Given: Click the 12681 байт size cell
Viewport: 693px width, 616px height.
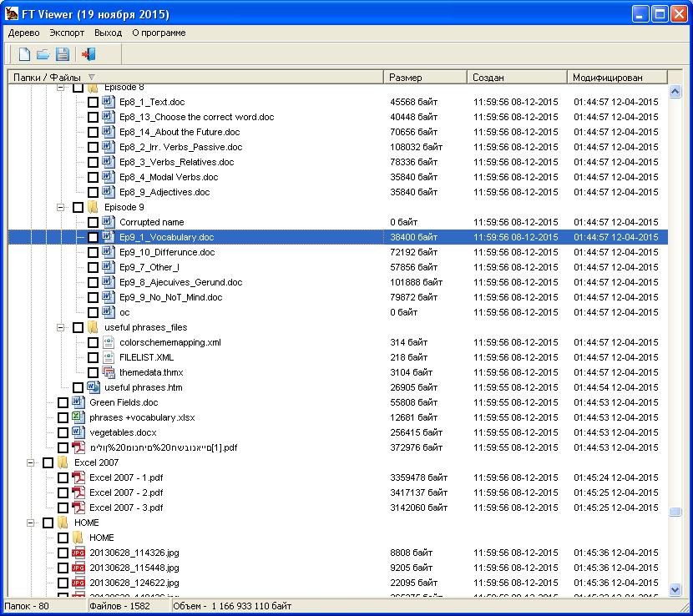Looking at the screenshot, I should [x=413, y=417].
